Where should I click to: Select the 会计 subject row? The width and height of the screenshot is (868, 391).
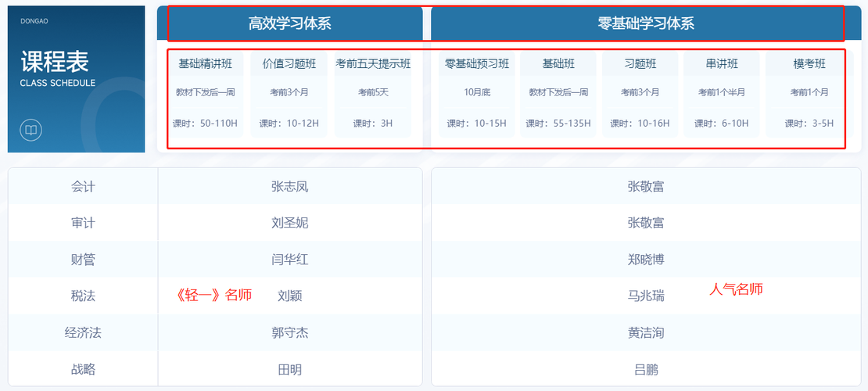(x=83, y=187)
